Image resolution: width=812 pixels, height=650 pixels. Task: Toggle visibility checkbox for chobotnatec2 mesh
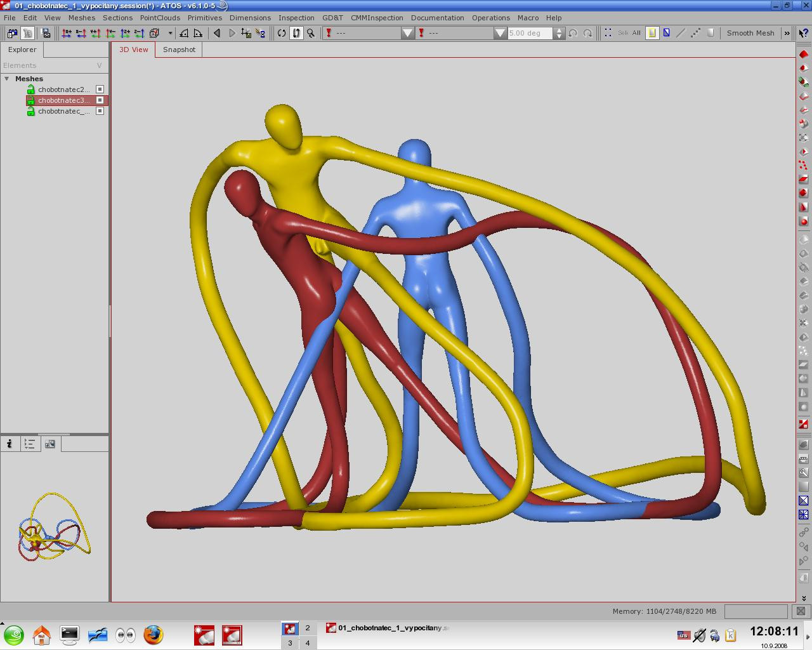coord(100,90)
